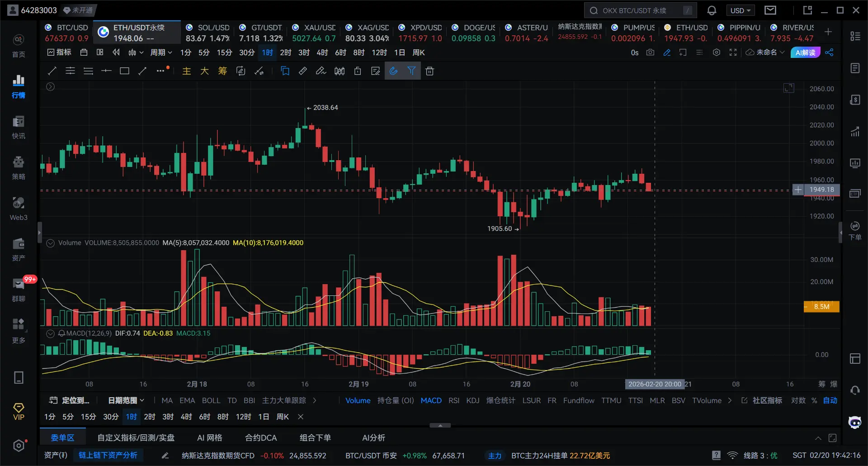The height and width of the screenshot is (466, 868).
Task: Open the 合约DCA tab
Action: click(261, 437)
